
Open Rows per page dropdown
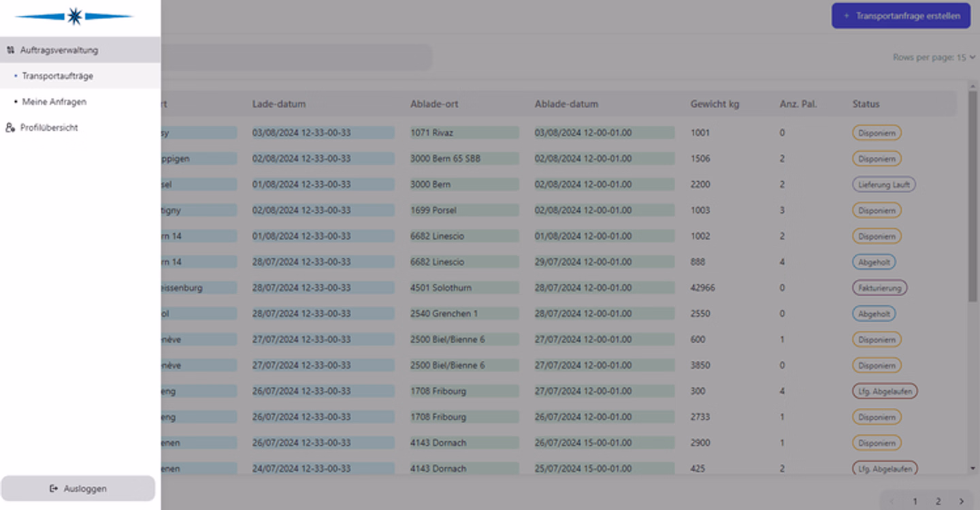pyautogui.click(x=934, y=57)
